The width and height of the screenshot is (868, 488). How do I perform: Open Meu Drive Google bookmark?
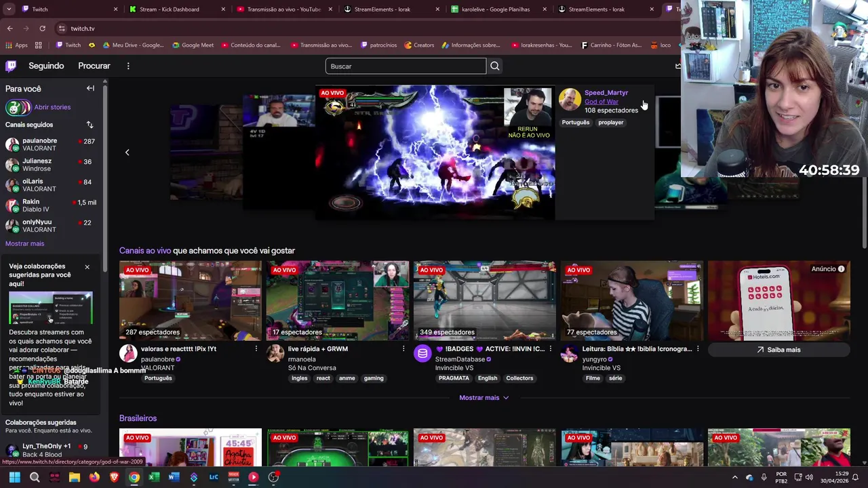pyautogui.click(x=133, y=45)
